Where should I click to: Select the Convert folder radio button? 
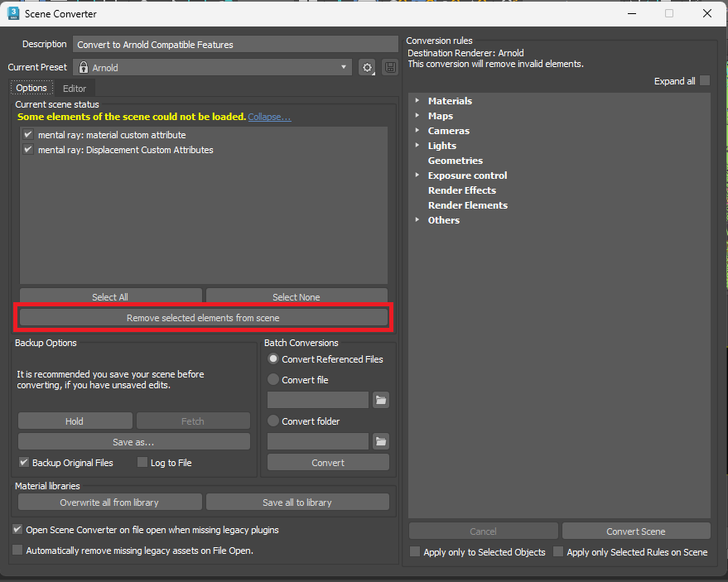(x=272, y=421)
